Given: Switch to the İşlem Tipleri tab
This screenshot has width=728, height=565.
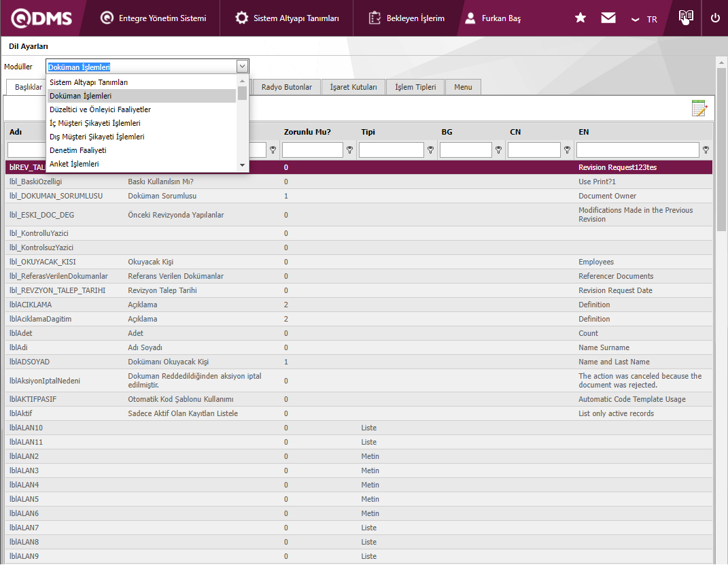Looking at the screenshot, I should click(415, 87).
